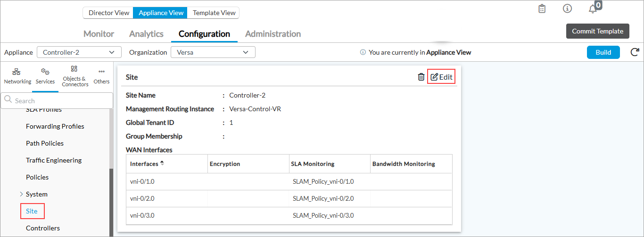Open the notifications bell icon
Screen dimensions: 644x237
tap(593, 9)
